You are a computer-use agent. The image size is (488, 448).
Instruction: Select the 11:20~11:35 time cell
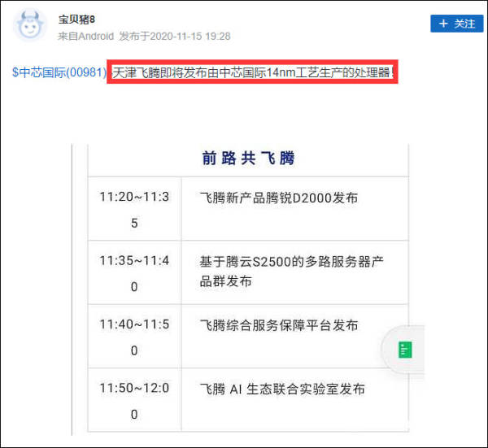pyautogui.click(x=134, y=209)
